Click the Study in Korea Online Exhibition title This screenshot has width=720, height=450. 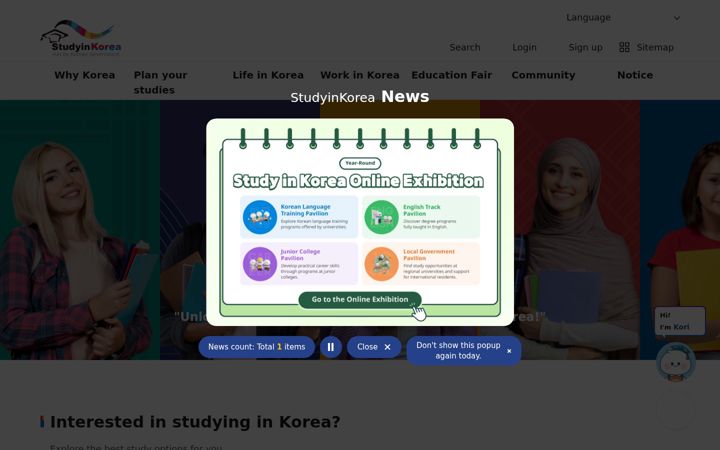click(x=358, y=181)
